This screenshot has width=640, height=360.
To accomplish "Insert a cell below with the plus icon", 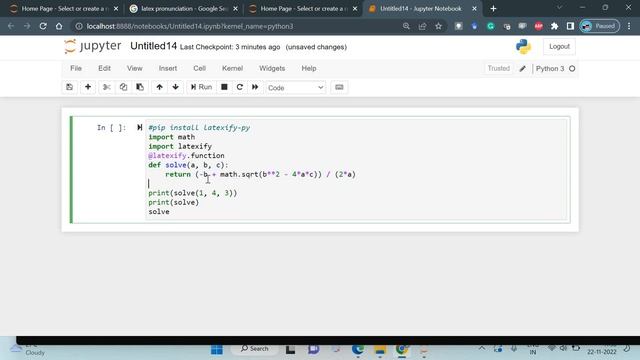I will [x=88, y=87].
